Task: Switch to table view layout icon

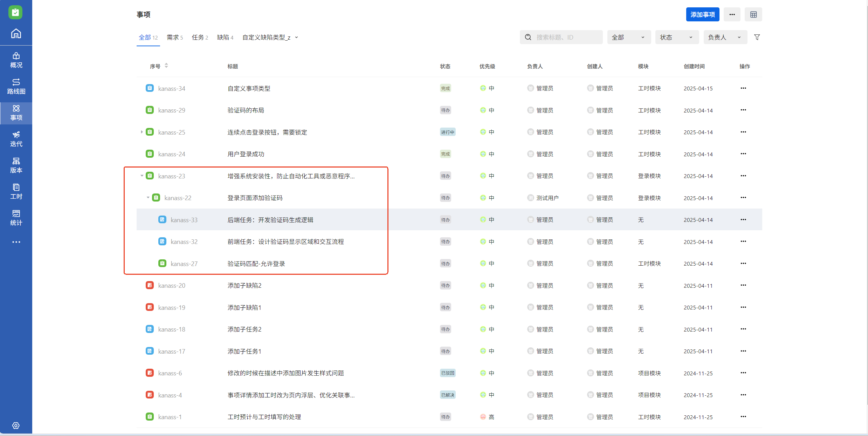Action: tap(753, 14)
